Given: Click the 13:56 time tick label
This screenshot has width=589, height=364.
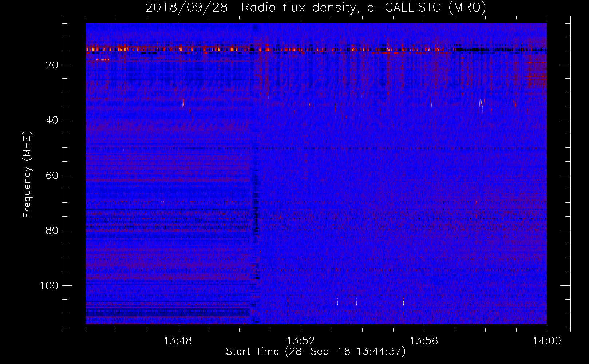Looking at the screenshot, I should pos(424,341).
